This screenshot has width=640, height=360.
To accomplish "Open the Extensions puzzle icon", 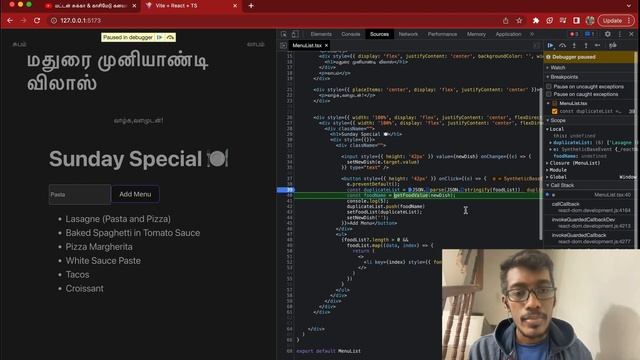I will tap(536, 20).
